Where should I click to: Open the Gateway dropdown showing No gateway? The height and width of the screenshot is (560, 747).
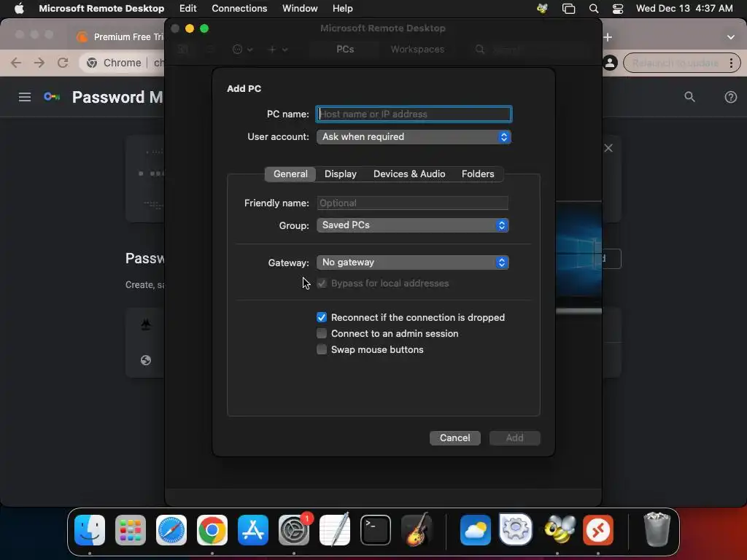413,262
